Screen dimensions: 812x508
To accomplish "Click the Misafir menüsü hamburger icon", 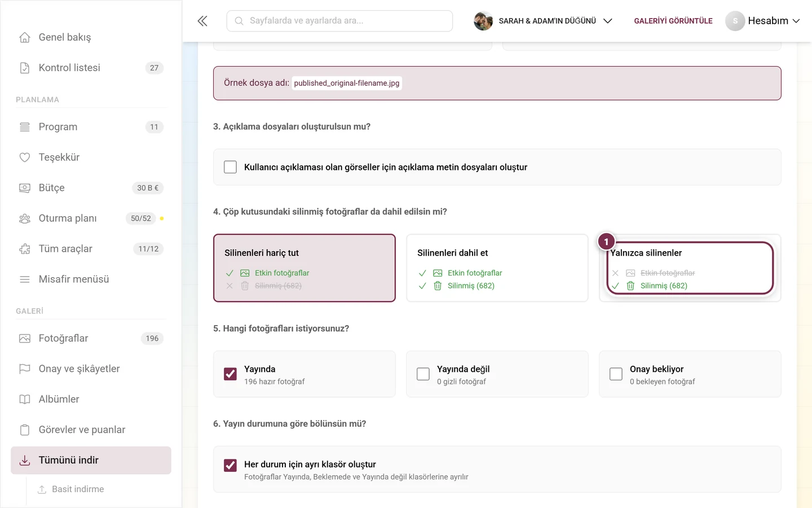I will click(25, 279).
